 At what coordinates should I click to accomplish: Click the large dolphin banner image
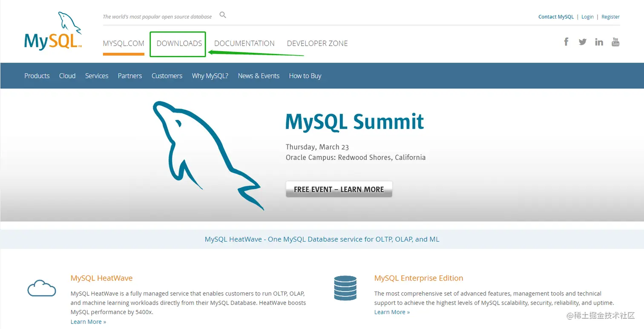[208, 156]
